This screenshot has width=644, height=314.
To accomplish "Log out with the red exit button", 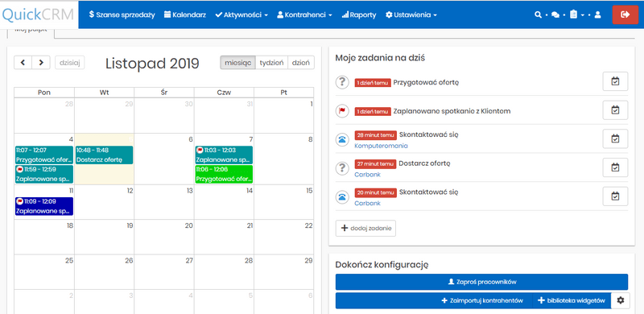I will pyautogui.click(x=625, y=14).
